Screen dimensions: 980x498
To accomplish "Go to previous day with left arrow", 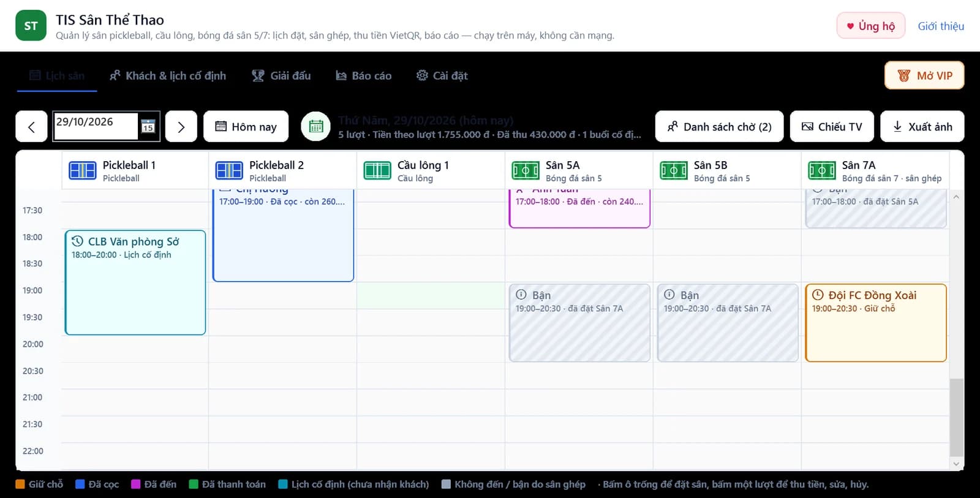I will 31,127.
